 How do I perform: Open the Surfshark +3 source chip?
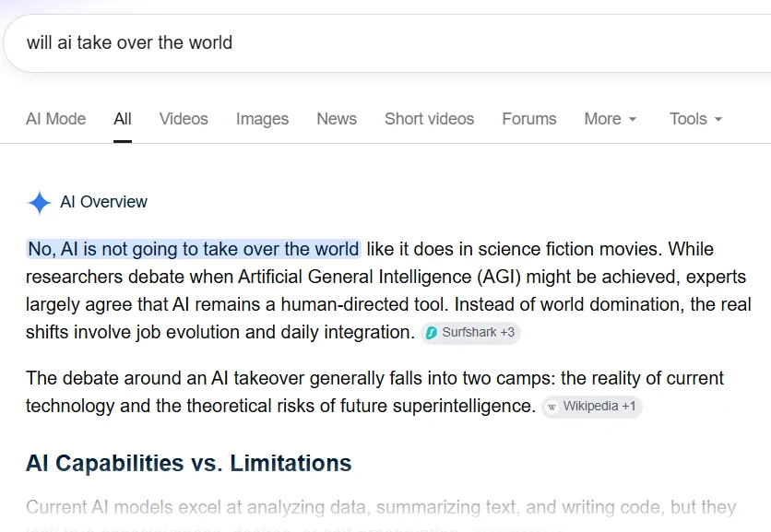click(x=470, y=333)
